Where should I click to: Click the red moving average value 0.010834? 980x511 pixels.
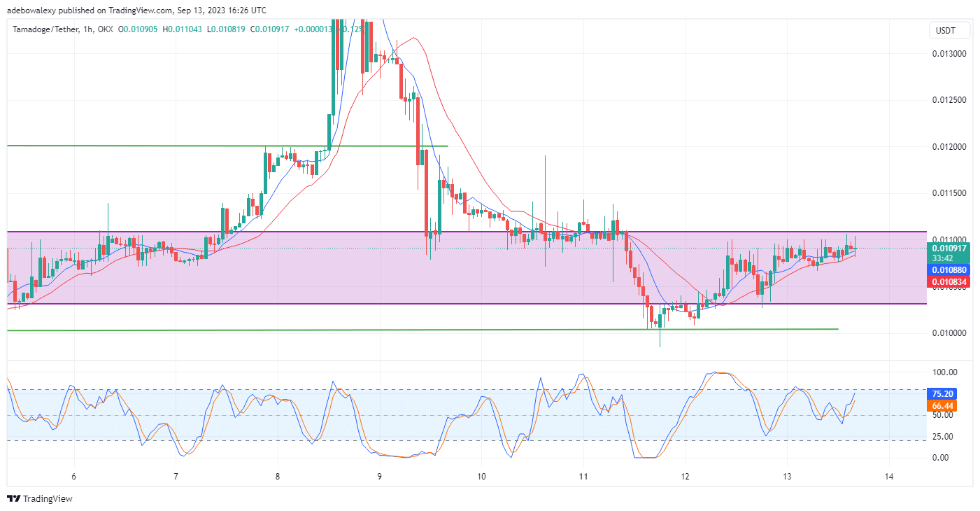pos(949,282)
